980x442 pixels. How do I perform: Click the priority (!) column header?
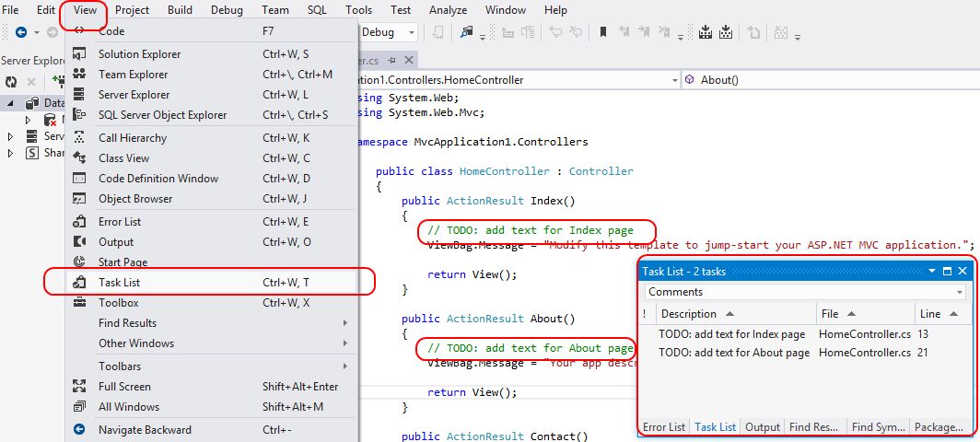(x=645, y=314)
